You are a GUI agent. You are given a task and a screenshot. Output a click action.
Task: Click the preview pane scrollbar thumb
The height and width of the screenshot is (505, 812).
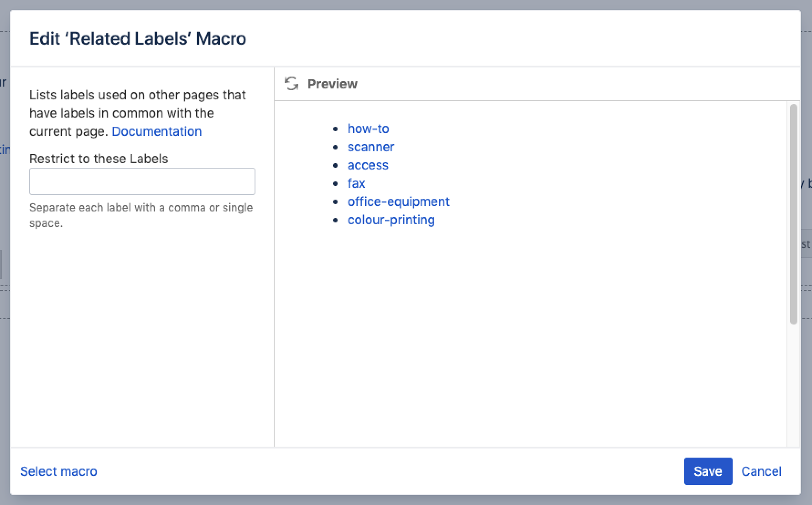coord(793,214)
